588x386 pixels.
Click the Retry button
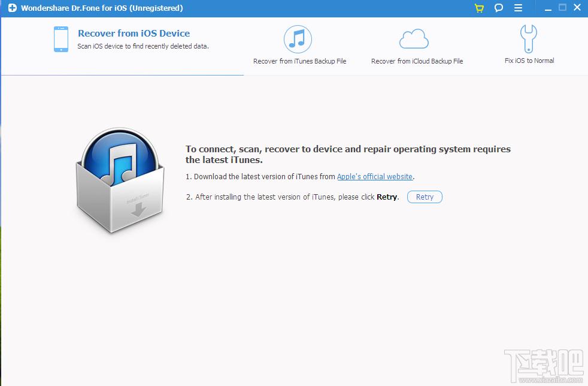click(425, 197)
